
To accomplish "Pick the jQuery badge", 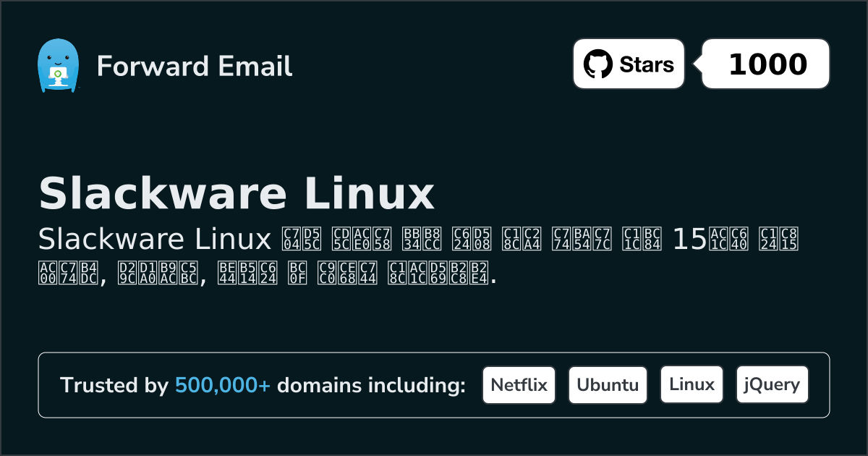I will (772, 385).
